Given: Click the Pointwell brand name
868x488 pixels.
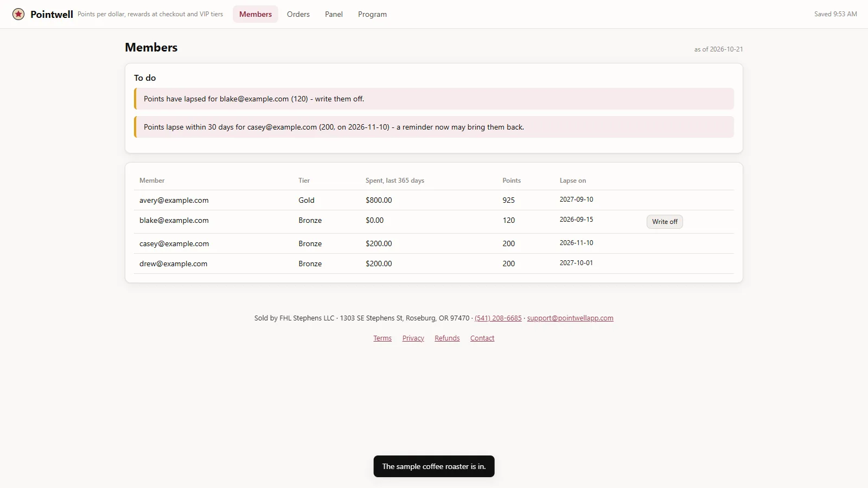Looking at the screenshot, I should [x=52, y=15].
